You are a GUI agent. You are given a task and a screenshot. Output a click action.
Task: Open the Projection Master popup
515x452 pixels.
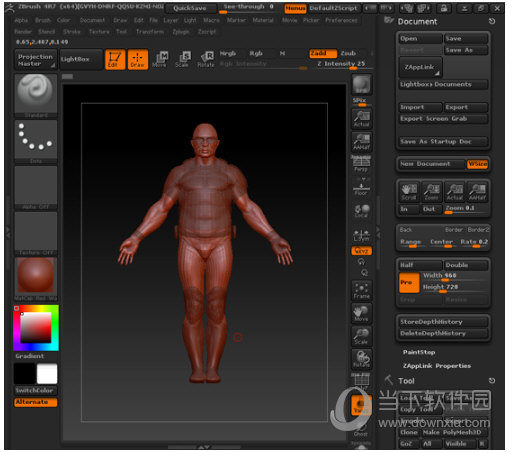coord(36,59)
